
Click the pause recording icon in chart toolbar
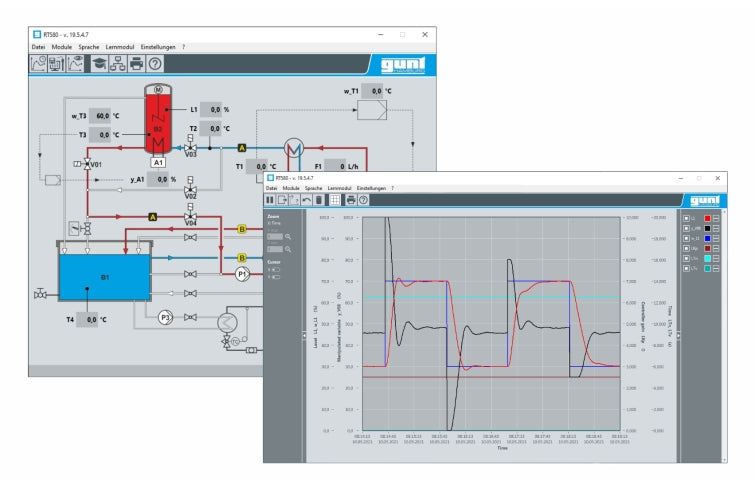click(x=271, y=200)
